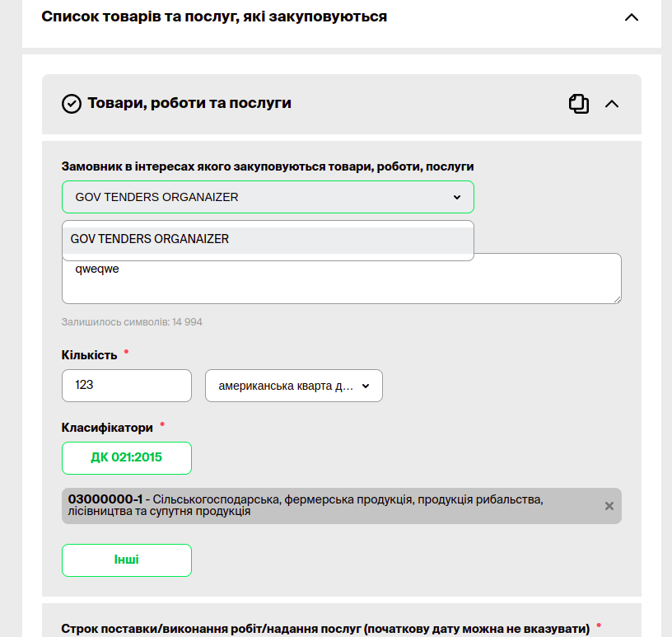The image size is (672, 637).
Task: Open the customer dropdown field
Action: (268, 197)
